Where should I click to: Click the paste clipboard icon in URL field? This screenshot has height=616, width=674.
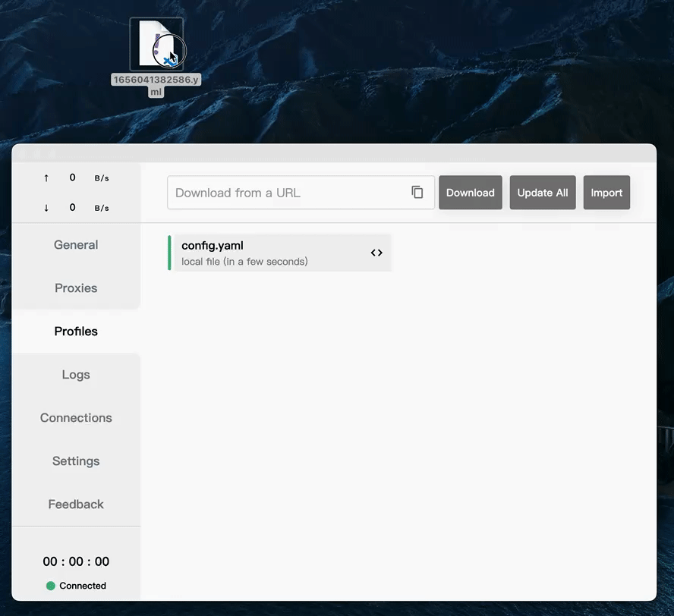(x=417, y=193)
